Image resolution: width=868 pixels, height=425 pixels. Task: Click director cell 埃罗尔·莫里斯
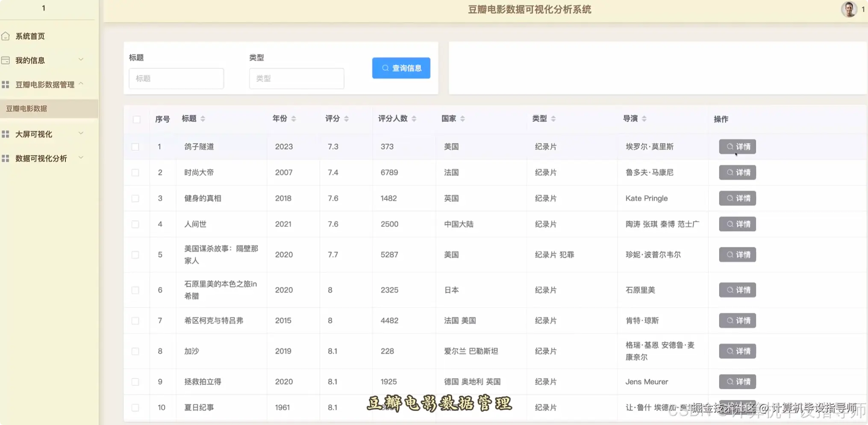[x=649, y=147]
